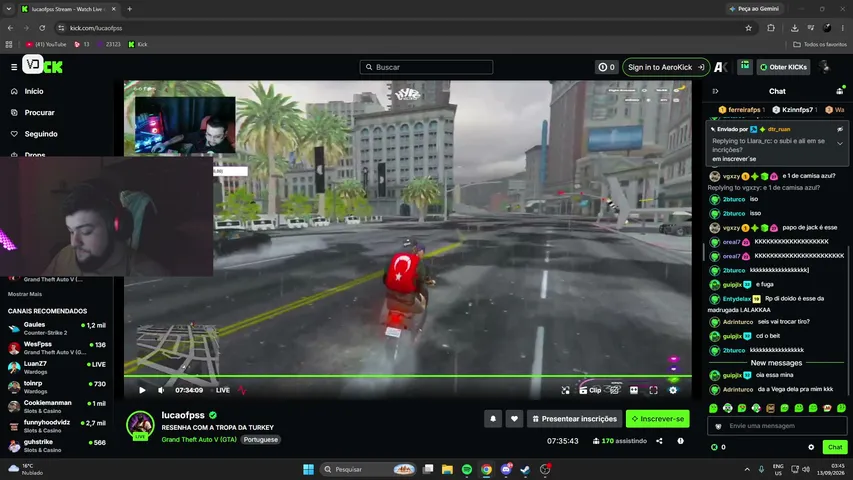Open the chat settings gear icon
Image resolution: width=853 pixels, height=480 pixels.
click(x=811, y=447)
